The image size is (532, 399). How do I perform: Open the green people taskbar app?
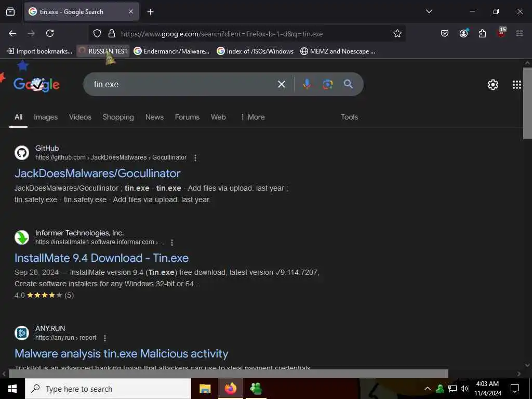256,389
